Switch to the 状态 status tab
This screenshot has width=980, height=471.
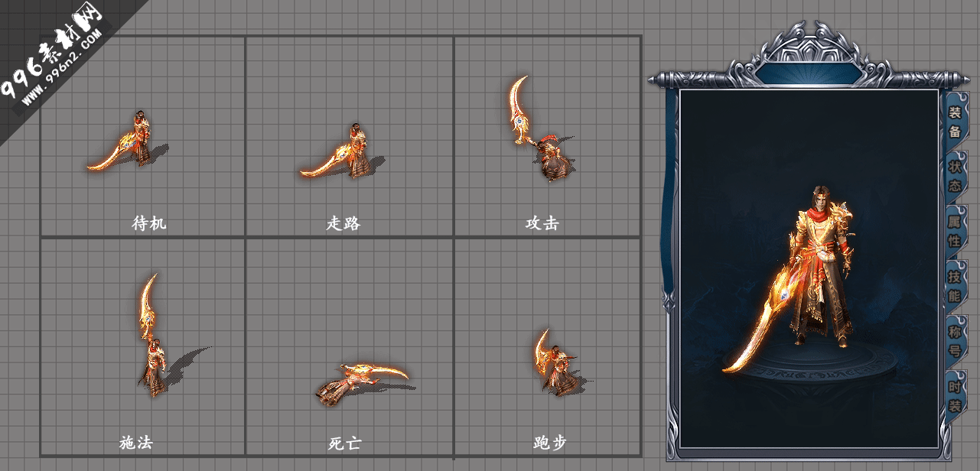click(x=955, y=175)
